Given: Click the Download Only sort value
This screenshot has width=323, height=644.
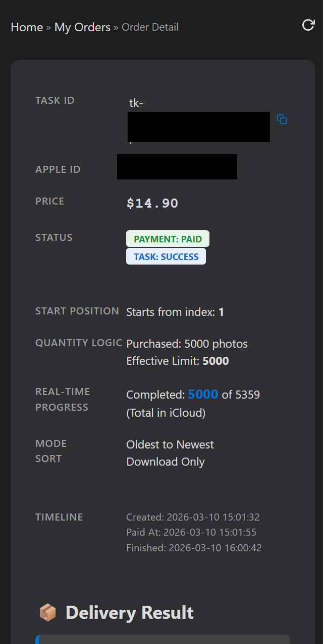Looking at the screenshot, I should coord(165,462).
